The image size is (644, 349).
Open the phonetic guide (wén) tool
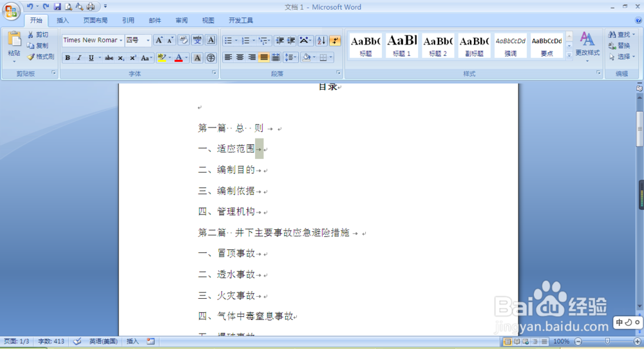tap(197, 40)
